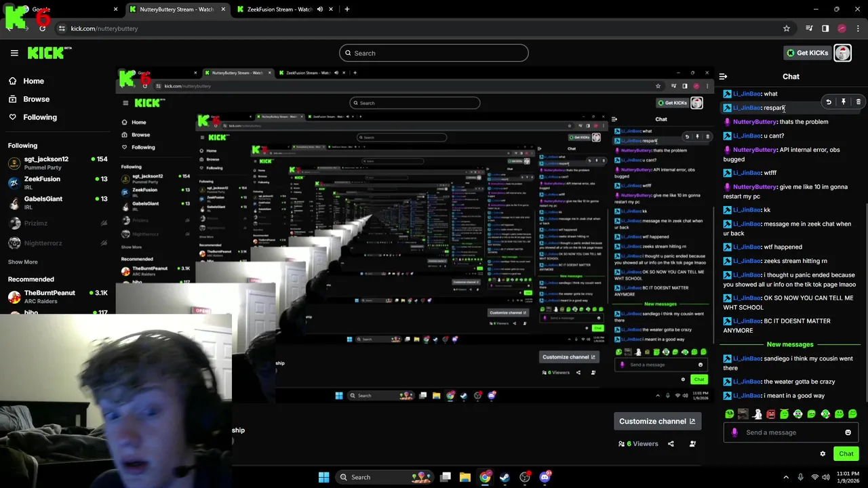Insert the first green nerd emote
The image size is (868, 488).
pos(730,414)
